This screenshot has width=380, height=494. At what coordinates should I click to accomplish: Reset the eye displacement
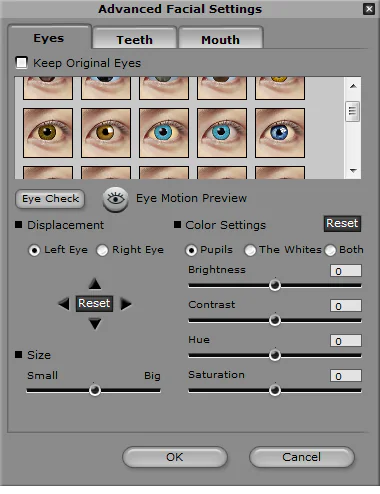point(94,304)
